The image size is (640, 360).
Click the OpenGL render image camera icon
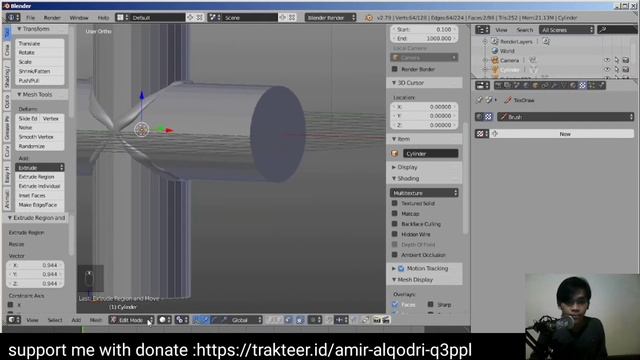377,320
